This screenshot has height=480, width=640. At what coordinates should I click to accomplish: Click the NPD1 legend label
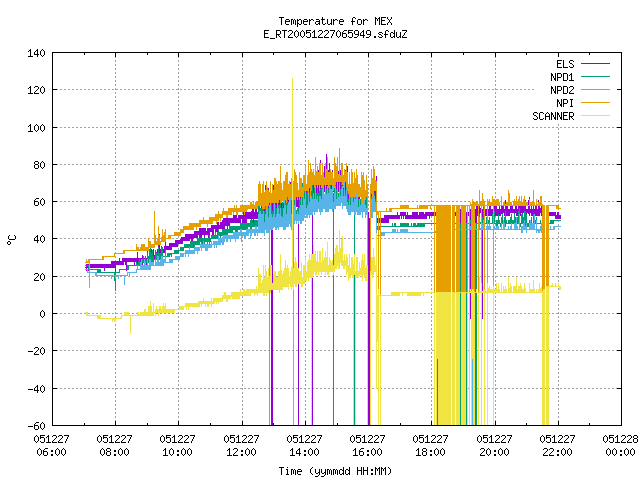[x=562, y=77]
